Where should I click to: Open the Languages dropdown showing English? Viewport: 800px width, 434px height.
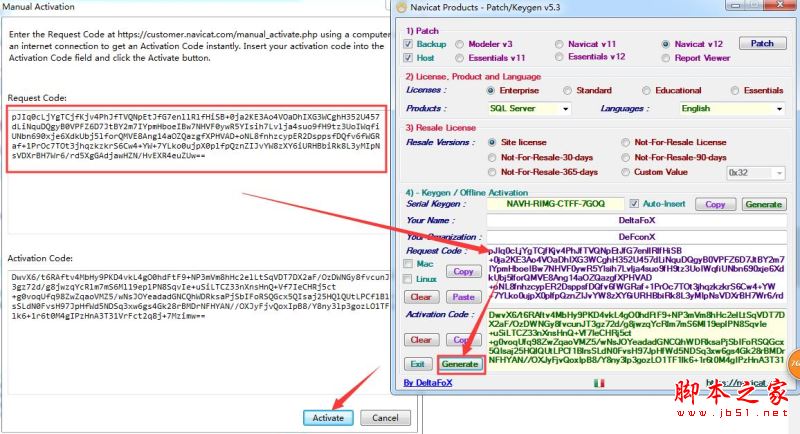732,109
